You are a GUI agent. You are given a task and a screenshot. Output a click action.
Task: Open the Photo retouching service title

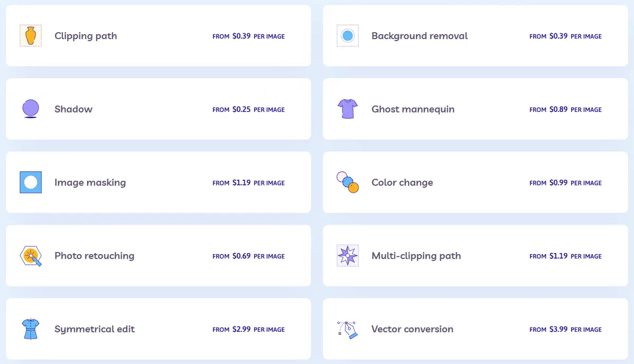(95, 256)
